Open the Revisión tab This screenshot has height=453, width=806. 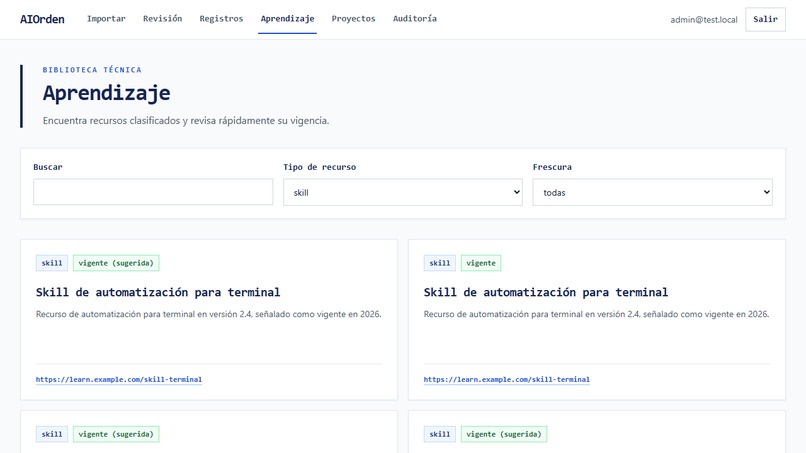(162, 19)
